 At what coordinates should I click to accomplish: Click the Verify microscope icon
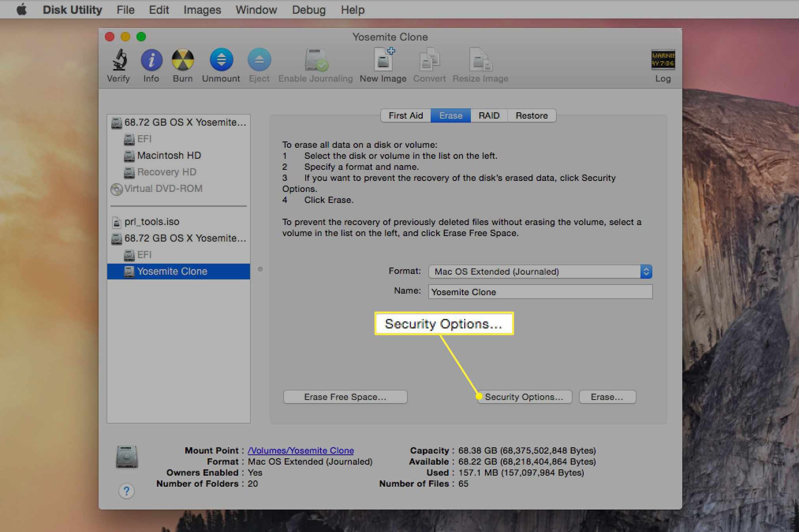pyautogui.click(x=119, y=60)
